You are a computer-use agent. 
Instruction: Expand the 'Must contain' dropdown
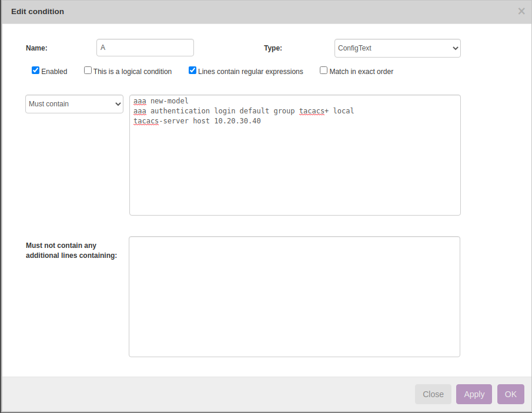[x=74, y=104]
